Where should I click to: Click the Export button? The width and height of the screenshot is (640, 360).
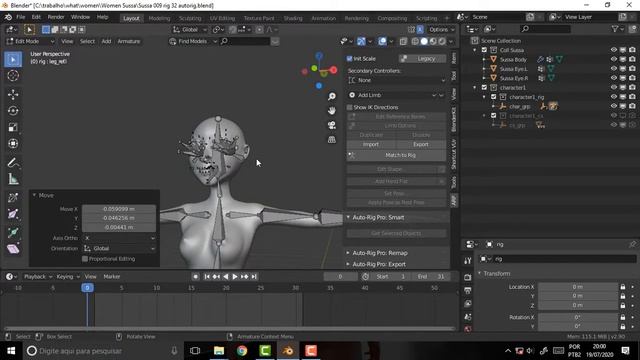421,144
